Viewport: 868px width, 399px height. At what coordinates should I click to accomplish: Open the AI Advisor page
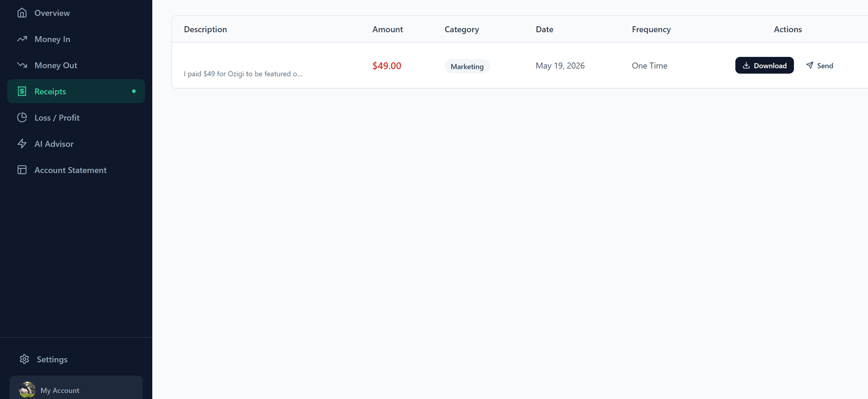tap(76, 144)
